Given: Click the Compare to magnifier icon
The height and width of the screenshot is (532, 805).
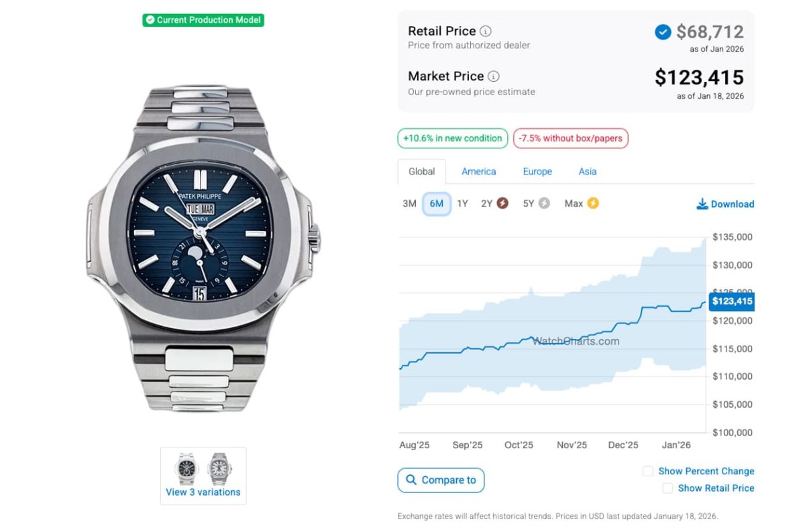Looking at the screenshot, I should [x=411, y=480].
